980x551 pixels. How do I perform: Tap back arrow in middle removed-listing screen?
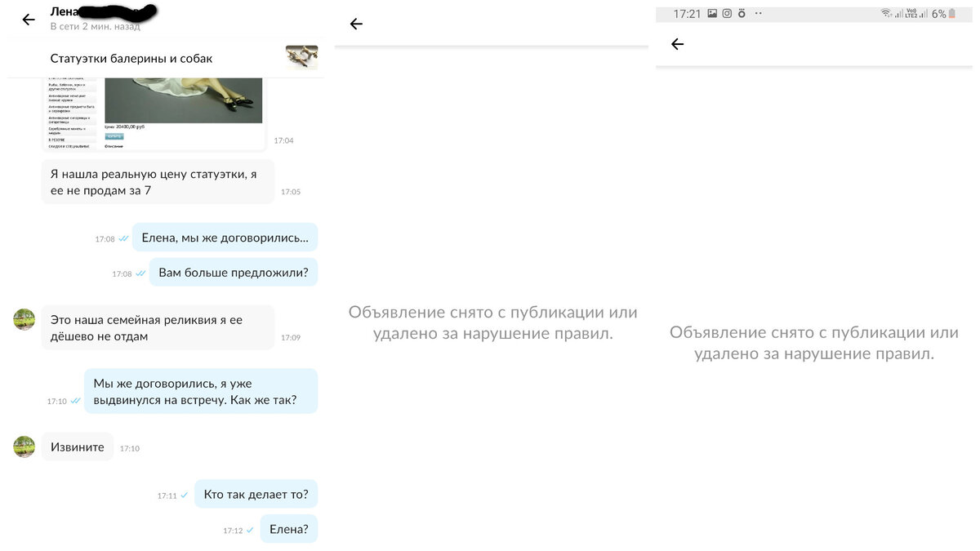(x=355, y=24)
